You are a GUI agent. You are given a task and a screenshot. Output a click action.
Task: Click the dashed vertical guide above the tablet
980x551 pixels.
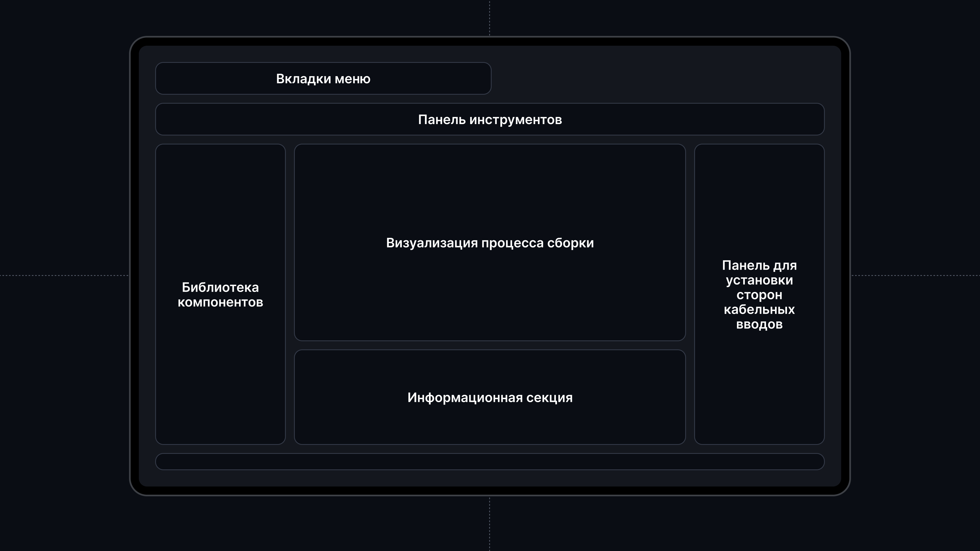pyautogui.click(x=490, y=18)
